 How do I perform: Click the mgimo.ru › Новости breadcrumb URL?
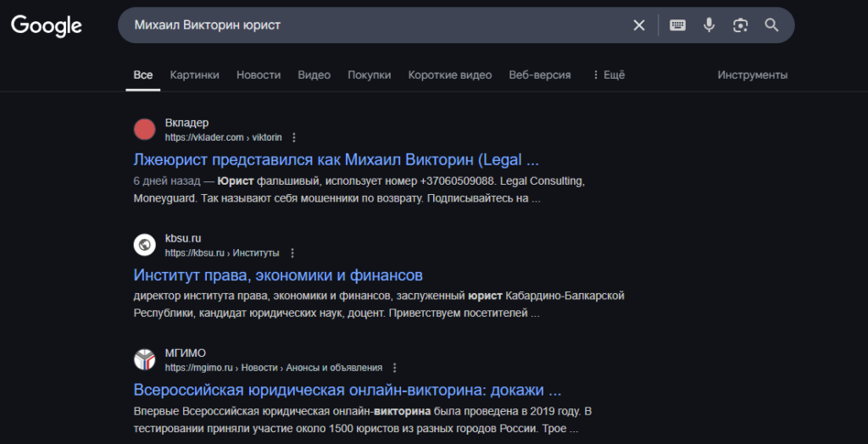pos(274,368)
